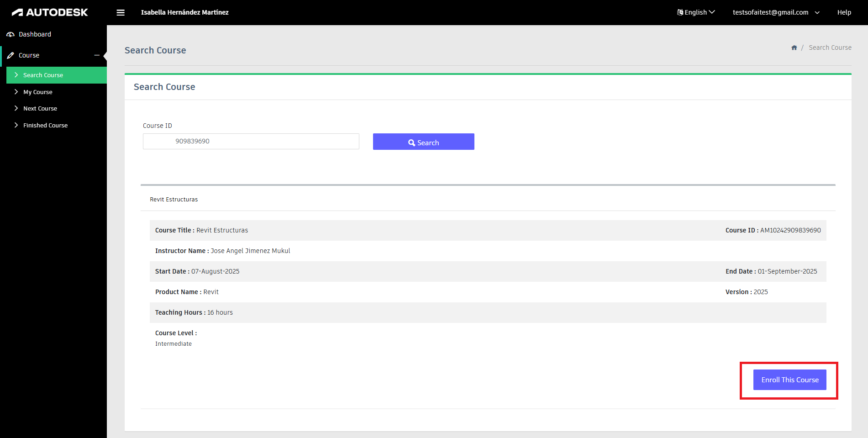Click the chevron beside My Course
Image resolution: width=868 pixels, height=438 pixels.
tap(16, 92)
